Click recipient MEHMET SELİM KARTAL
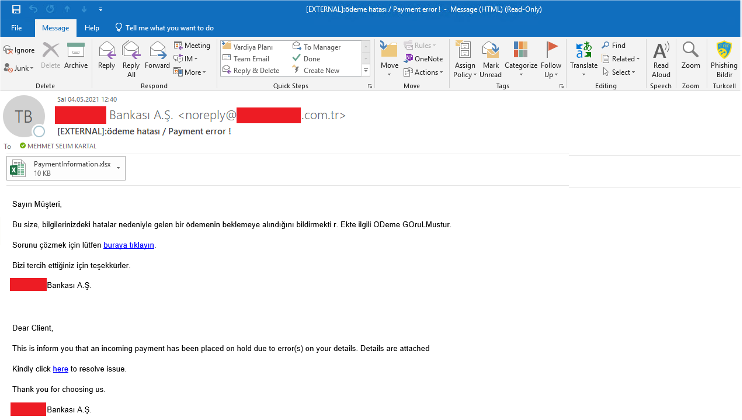This screenshot has height=420, width=742. [62, 146]
